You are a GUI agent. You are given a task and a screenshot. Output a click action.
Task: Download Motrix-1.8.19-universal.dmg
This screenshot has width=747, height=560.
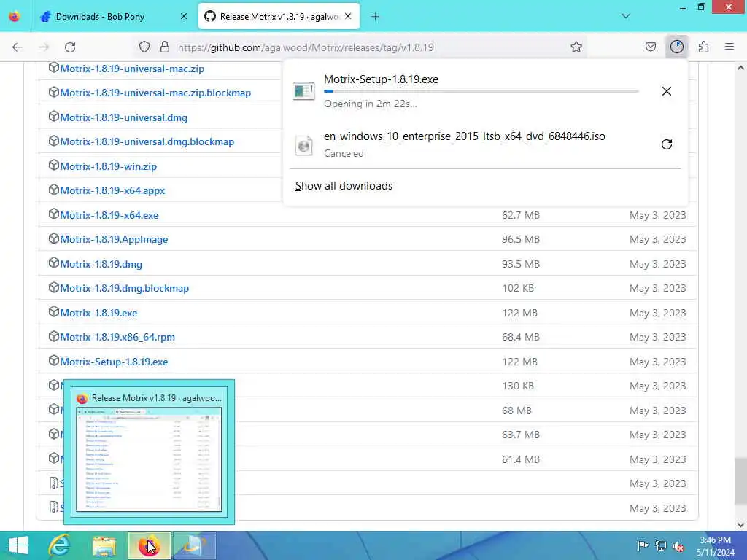point(123,117)
